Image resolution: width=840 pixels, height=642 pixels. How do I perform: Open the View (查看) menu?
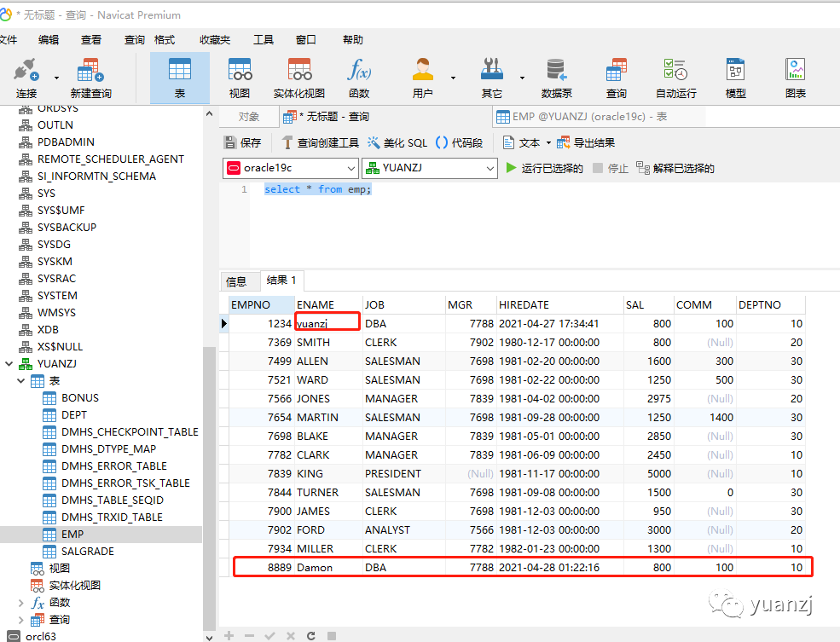91,39
